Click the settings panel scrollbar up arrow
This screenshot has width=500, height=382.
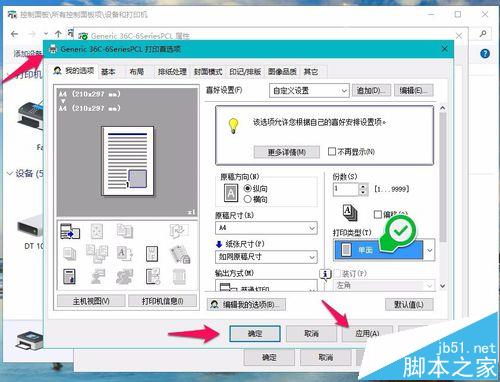click(442, 108)
